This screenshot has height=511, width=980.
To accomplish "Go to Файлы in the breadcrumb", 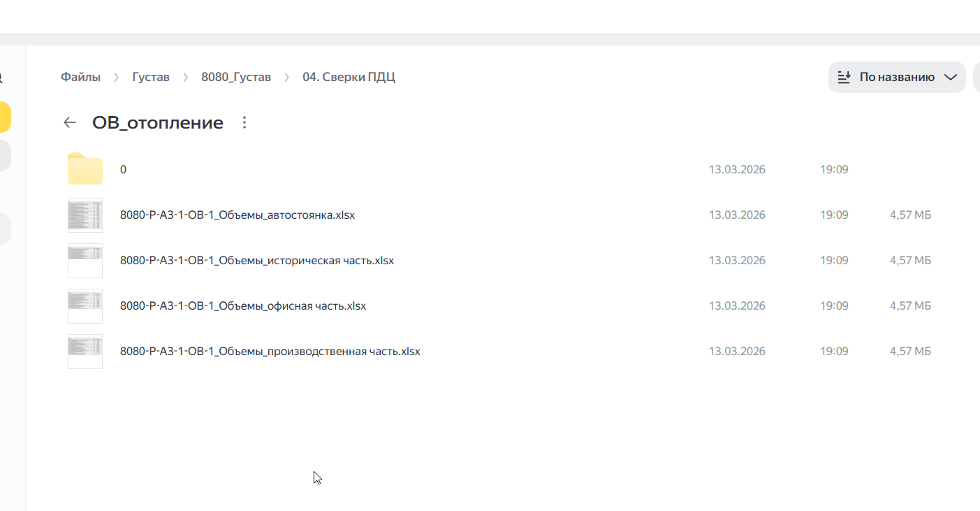I will pyautogui.click(x=80, y=77).
